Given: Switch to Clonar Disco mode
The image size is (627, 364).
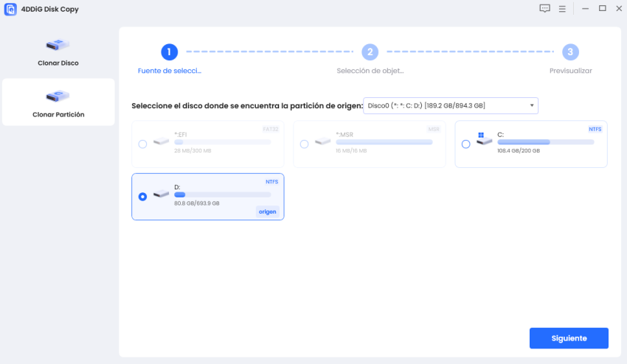Looking at the screenshot, I should click(58, 53).
